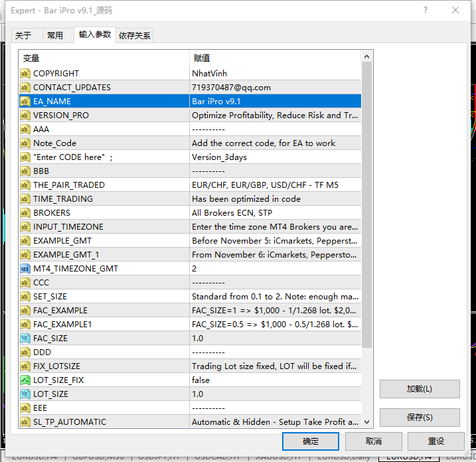Click the string icon beside INPUT_TIMEZONE
The image size is (476, 462).
tap(25, 227)
